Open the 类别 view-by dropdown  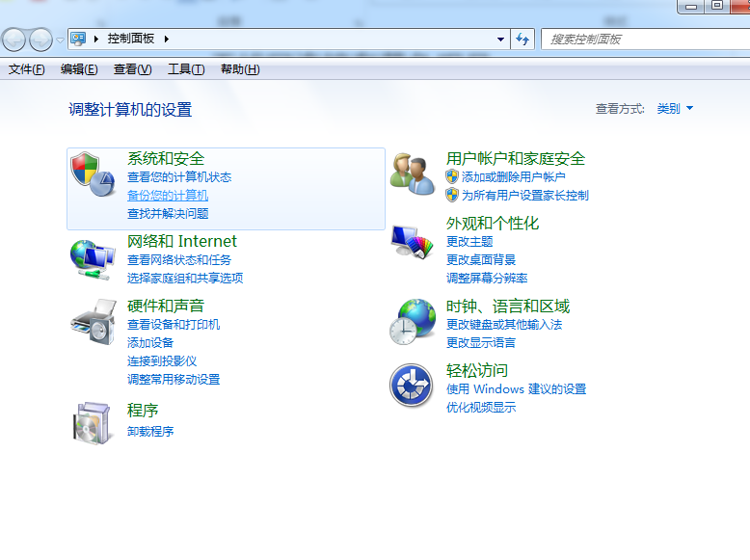tap(675, 109)
